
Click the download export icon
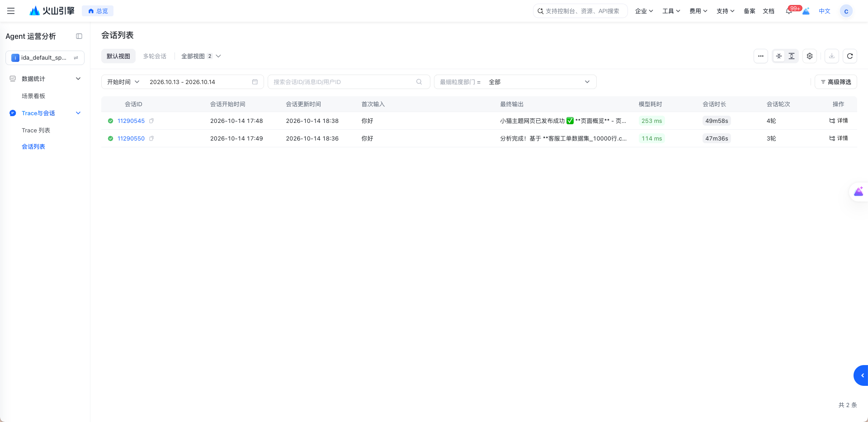(x=832, y=56)
